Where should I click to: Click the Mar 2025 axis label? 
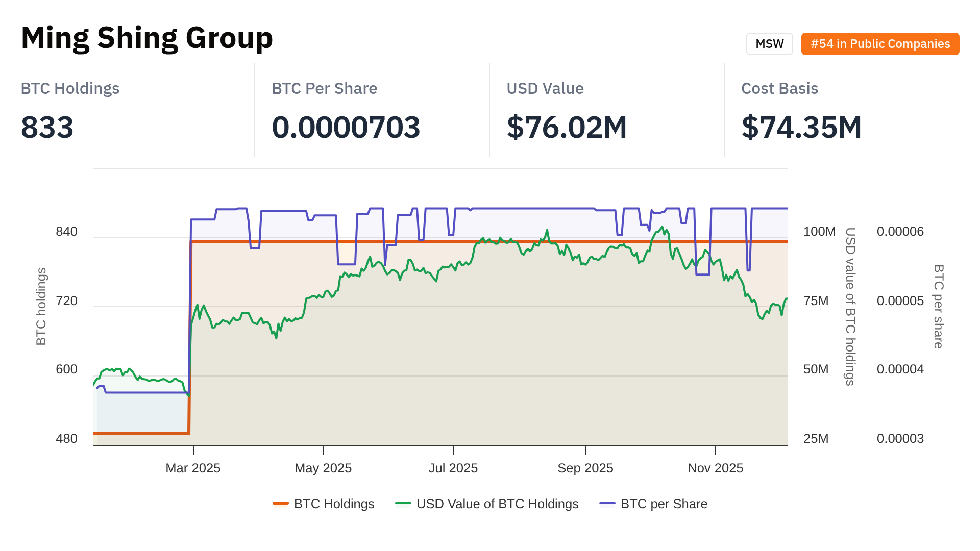[x=193, y=468]
